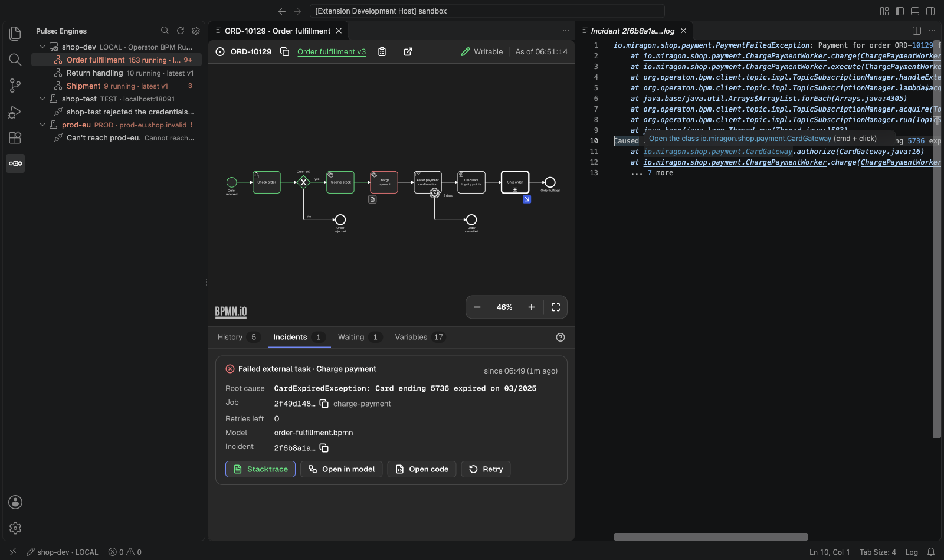Go back in navigation history
Image resolution: width=944 pixels, height=560 pixels.
coord(282,11)
